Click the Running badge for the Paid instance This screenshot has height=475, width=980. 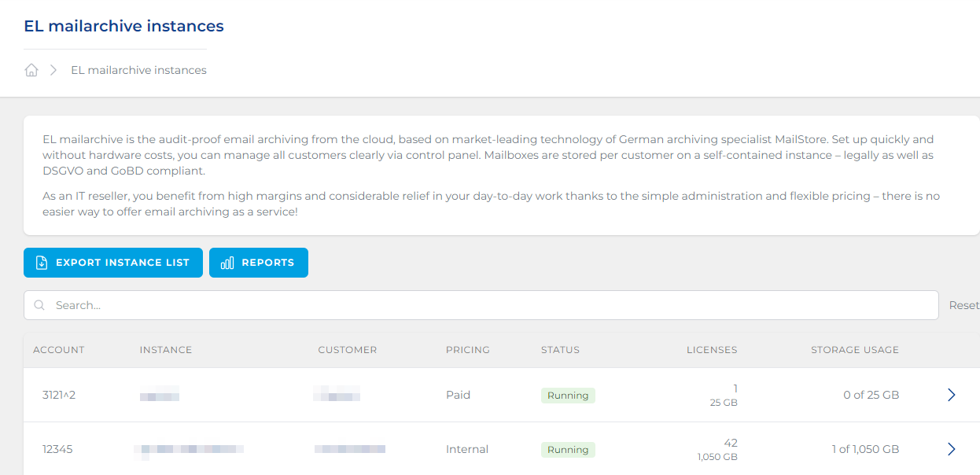coord(568,396)
